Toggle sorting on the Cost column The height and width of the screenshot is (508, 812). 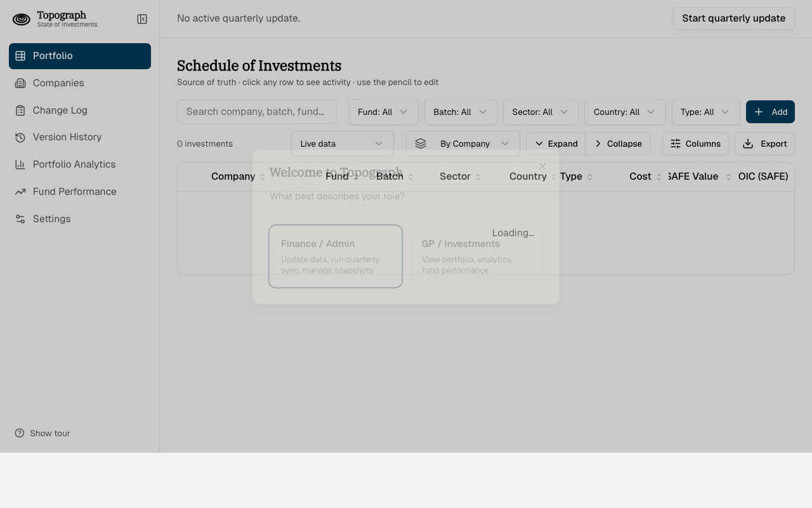[660, 177]
